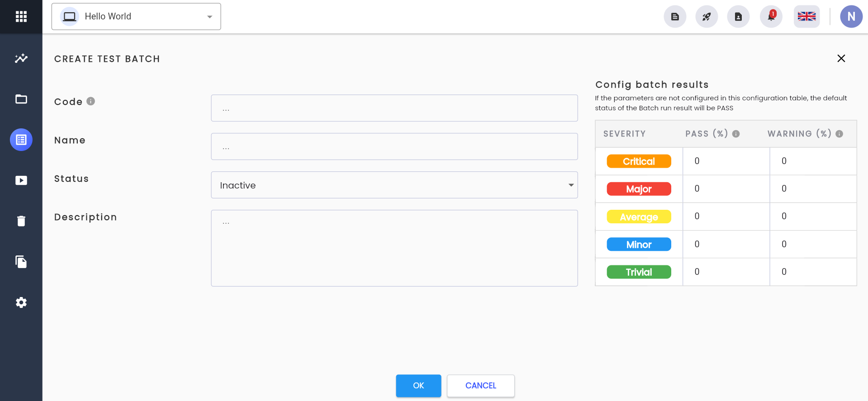
Task: Open the analytics dashboard sidebar icon
Action: coord(21,58)
